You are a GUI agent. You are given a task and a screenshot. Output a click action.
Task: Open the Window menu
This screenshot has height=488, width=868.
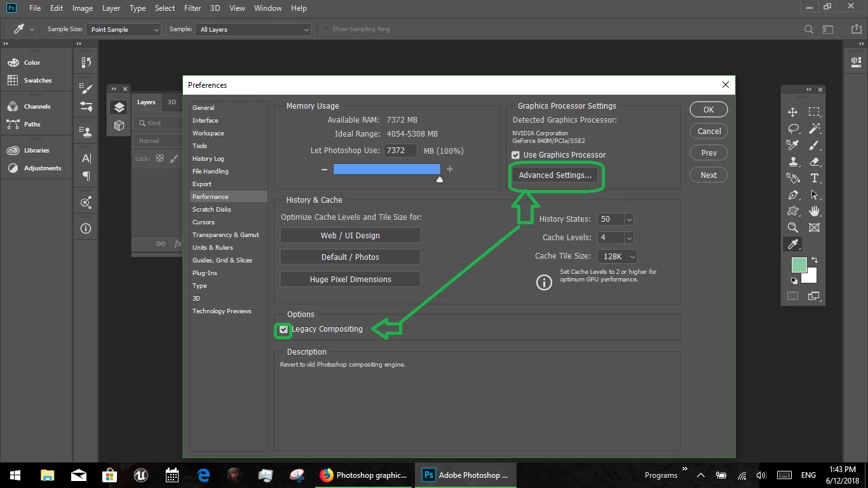pos(268,8)
